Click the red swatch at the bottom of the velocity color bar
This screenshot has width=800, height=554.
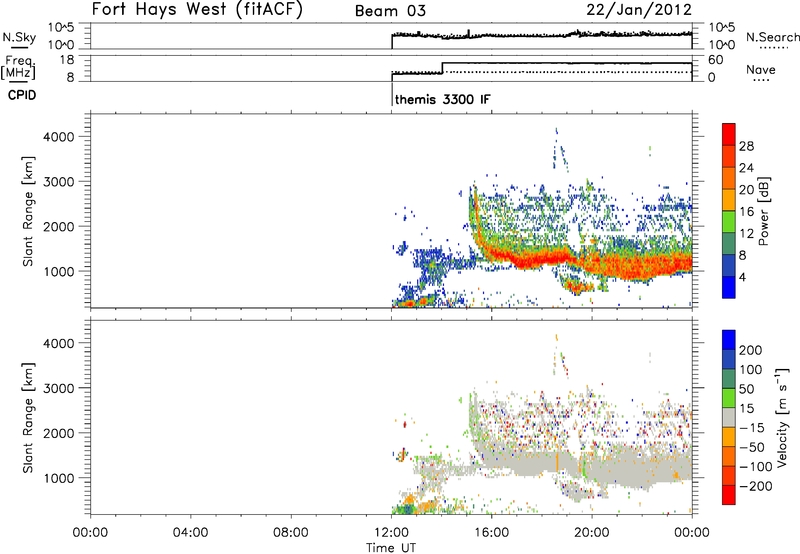pyautogui.click(x=729, y=495)
